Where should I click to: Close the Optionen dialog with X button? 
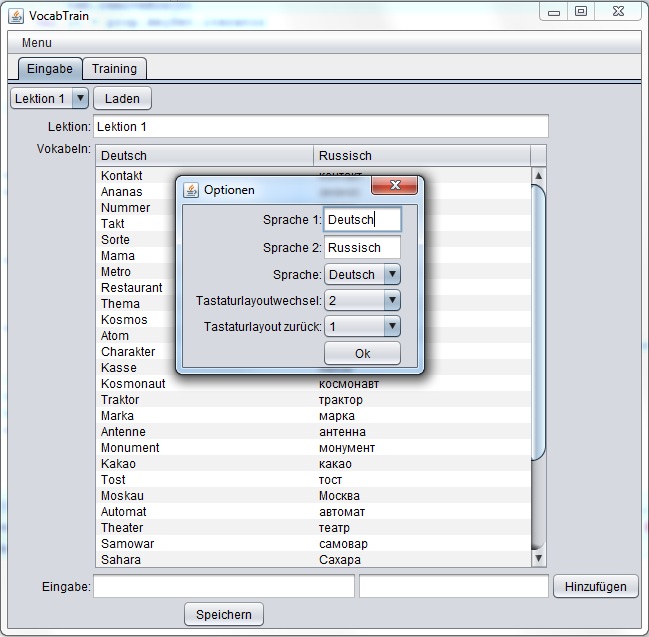(394, 186)
